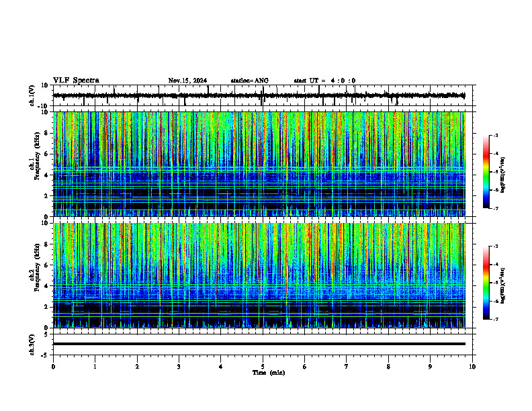Click the ch.2 color bar log(PSD) unit label
Image resolution: width=532 pixels, height=411 pixels.
tap(504, 286)
